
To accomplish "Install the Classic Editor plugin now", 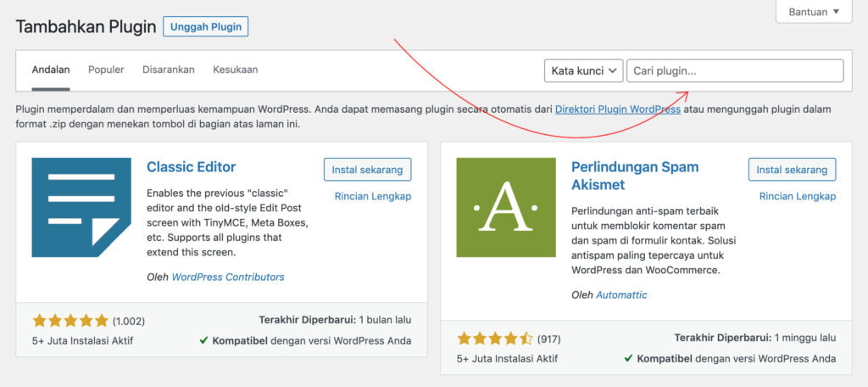I will pos(368,170).
